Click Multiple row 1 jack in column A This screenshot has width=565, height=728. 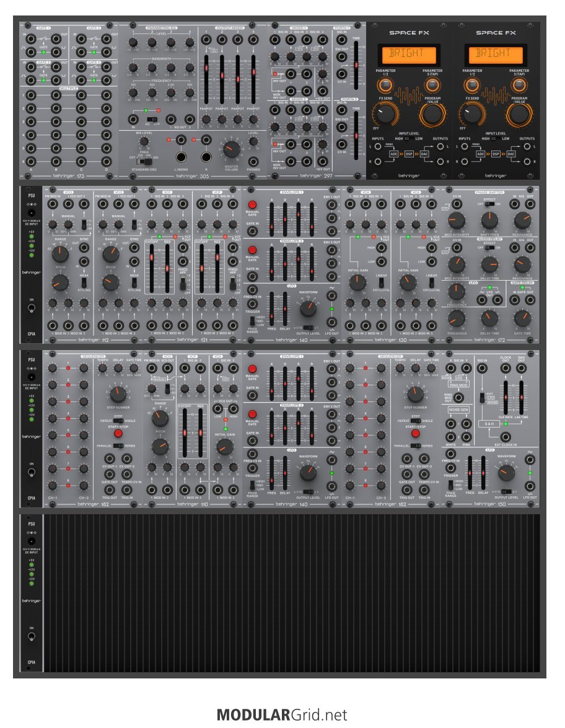pos(30,95)
